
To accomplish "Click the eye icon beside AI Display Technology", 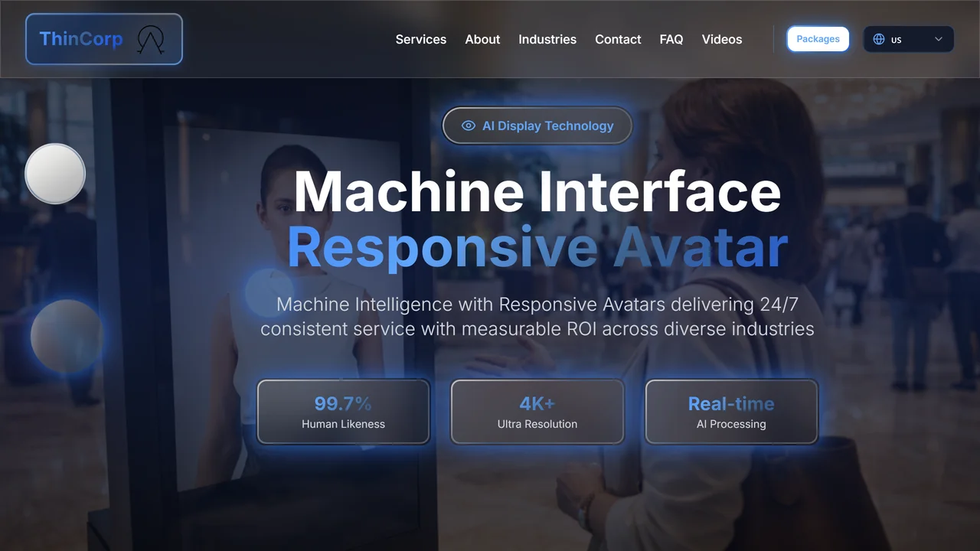I will [469, 126].
